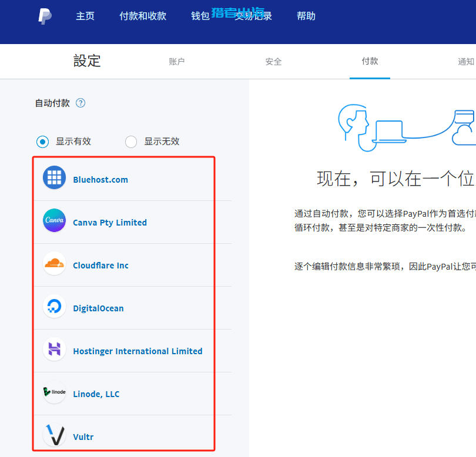476x457 pixels.
Task: Click the Linode logo icon
Action: 54,392
